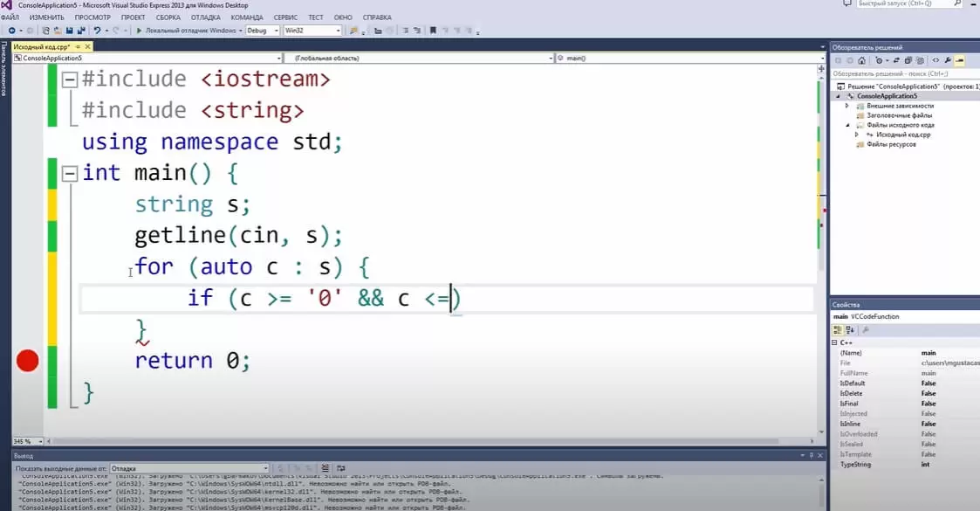Open the Панель элементов side tab
Viewport: 980px width, 511px height.
(x=3, y=69)
